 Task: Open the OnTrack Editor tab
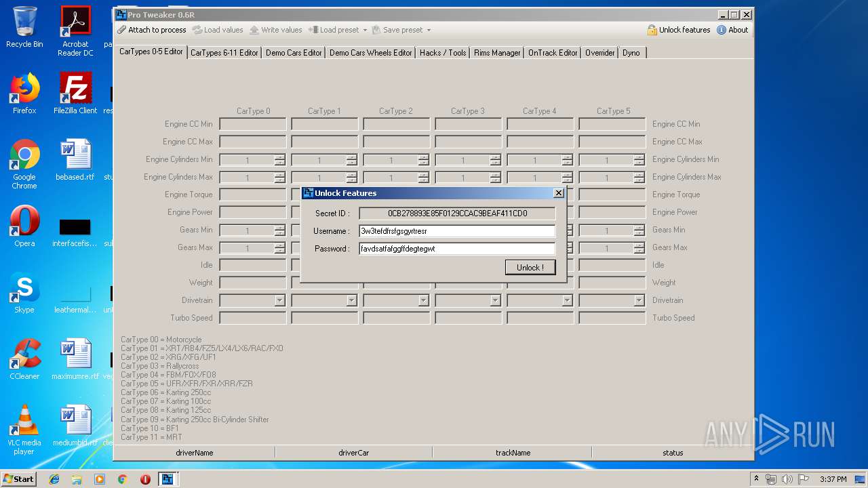click(x=553, y=53)
